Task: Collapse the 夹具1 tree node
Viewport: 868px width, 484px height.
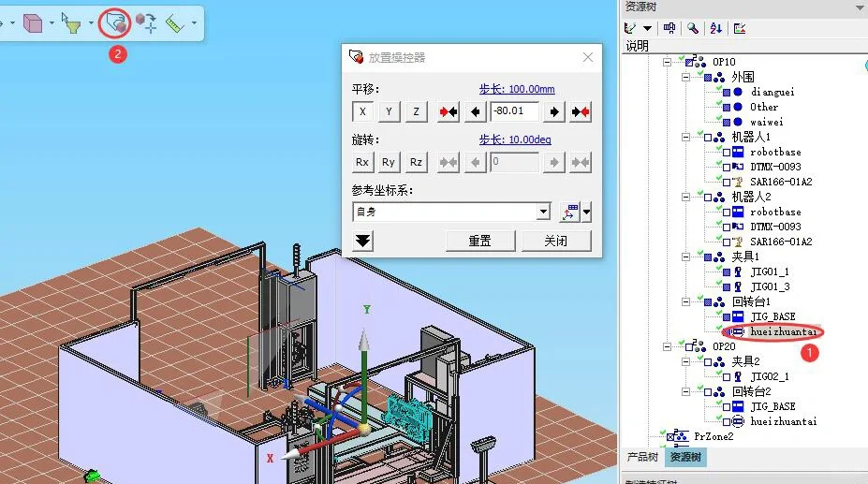Action: (685, 257)
